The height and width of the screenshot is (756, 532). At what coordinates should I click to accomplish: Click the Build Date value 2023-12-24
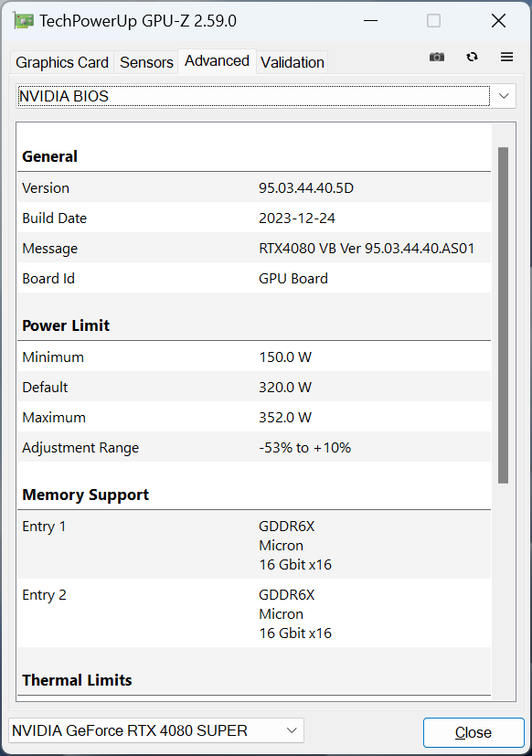[x=297, y=218]
